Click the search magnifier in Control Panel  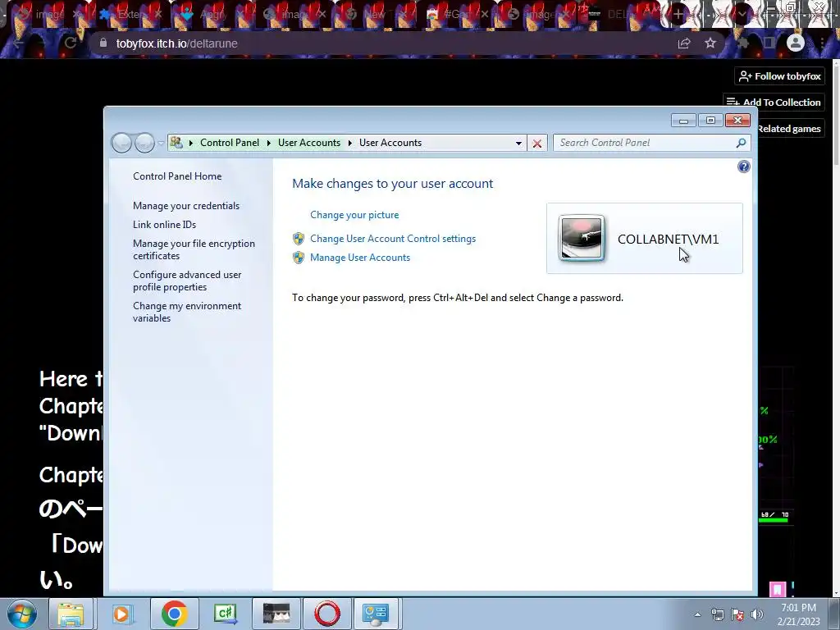(x=741, y=143)
